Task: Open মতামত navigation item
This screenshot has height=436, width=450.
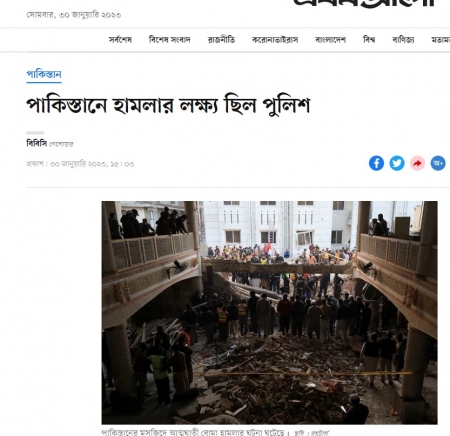Action: (441, 40)
